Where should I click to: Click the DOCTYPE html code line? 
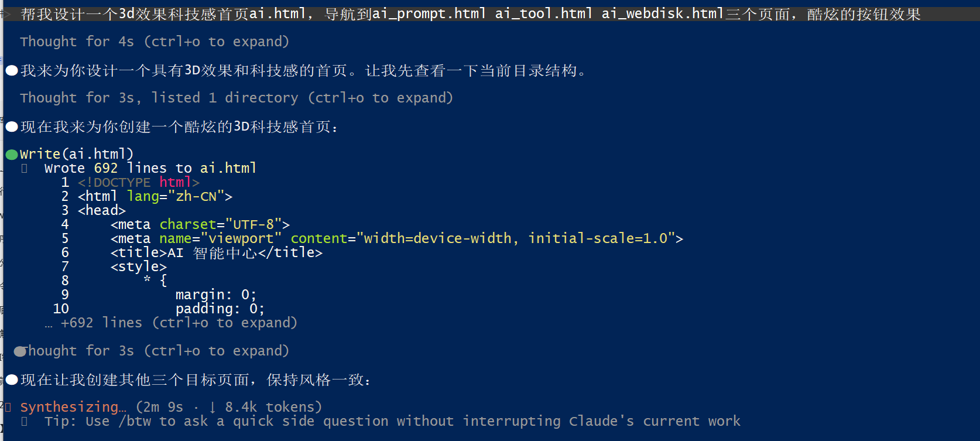[139, 182]
